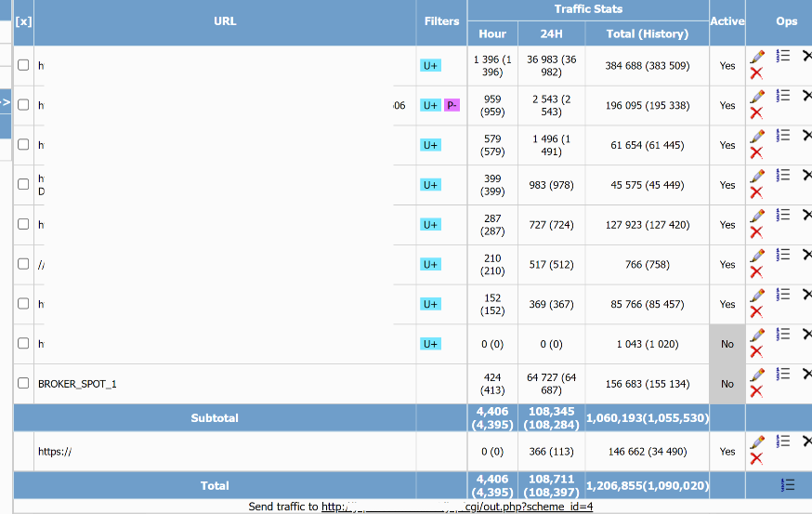Viewport: 812px width, 514px height.
Task: Click the 24H column header
Action: (552, 34)
